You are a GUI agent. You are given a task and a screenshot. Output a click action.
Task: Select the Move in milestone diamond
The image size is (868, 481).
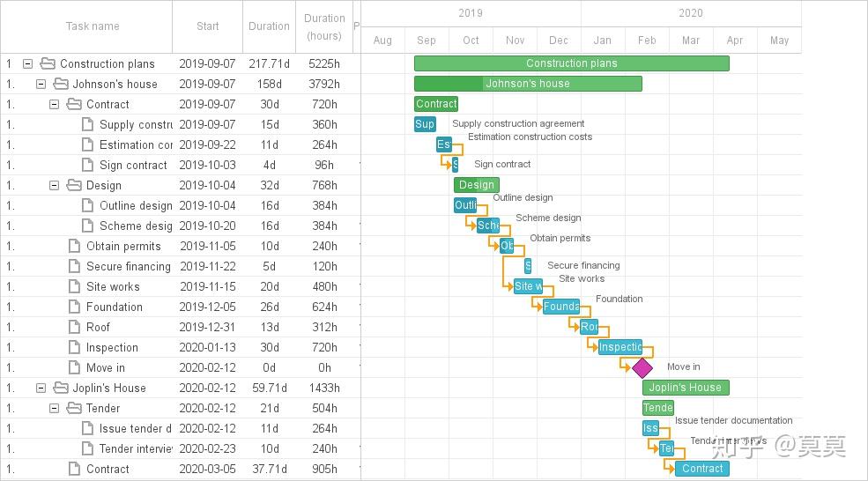tap(642, 367)
